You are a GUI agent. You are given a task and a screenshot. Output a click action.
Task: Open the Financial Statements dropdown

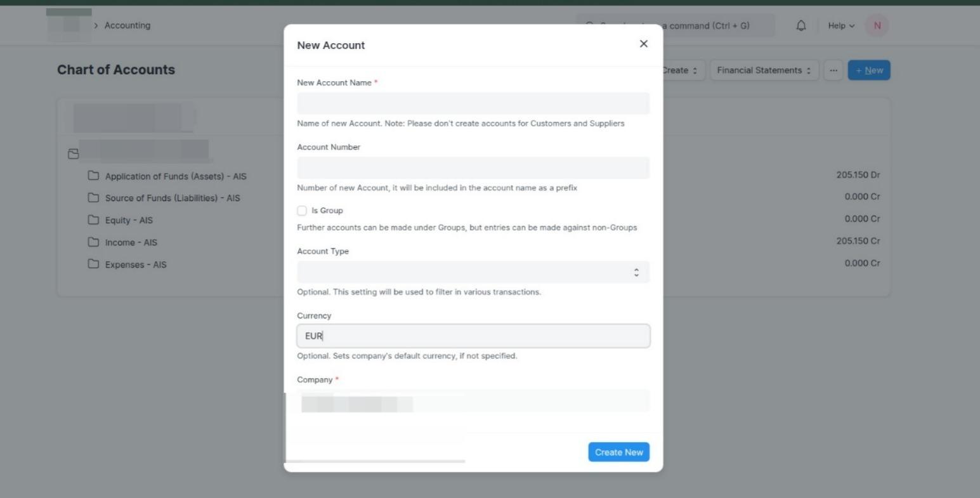click(764, 70)
